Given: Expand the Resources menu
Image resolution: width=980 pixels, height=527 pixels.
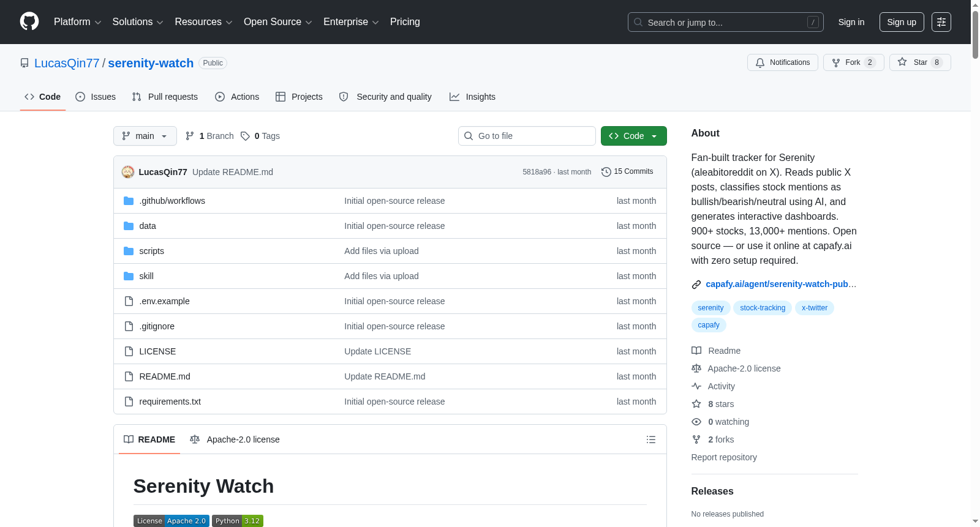Looking at the screenshot, I should (203, 22).
